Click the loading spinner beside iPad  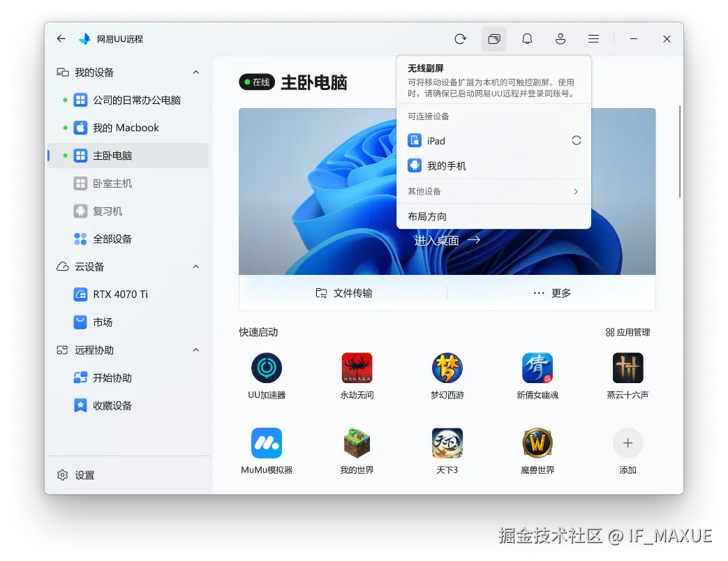coord(576,140)
